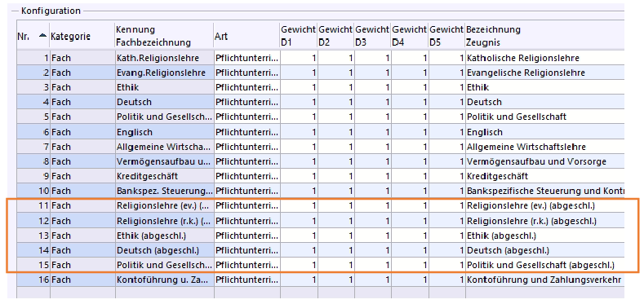Select the Deutsch (abgeschl.) Fachbezeichnung cell
Screen dimensions: 644x304
[x=164, y=250]
